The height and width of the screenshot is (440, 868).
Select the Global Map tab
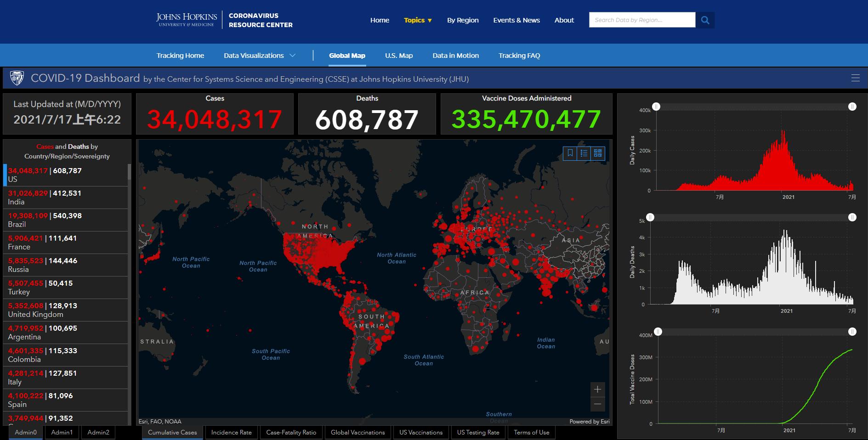coord(347,56)
